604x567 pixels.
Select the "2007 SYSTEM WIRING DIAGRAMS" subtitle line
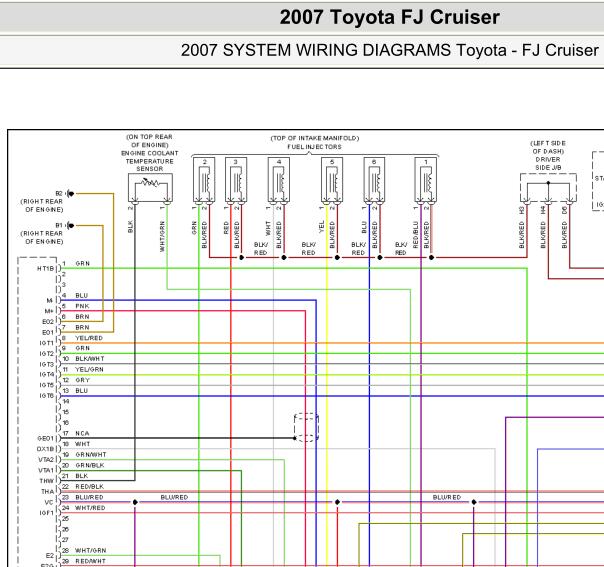coord(389,50)
